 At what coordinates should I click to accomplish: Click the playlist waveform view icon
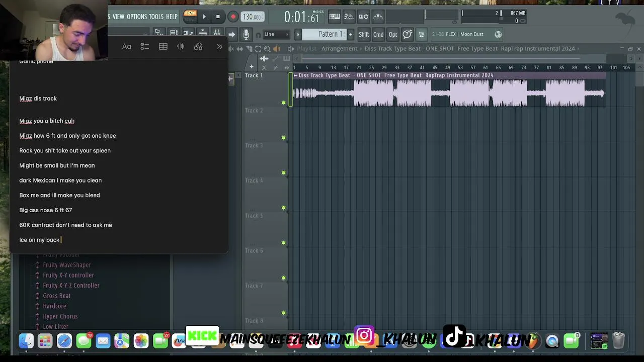click(264, 59)
